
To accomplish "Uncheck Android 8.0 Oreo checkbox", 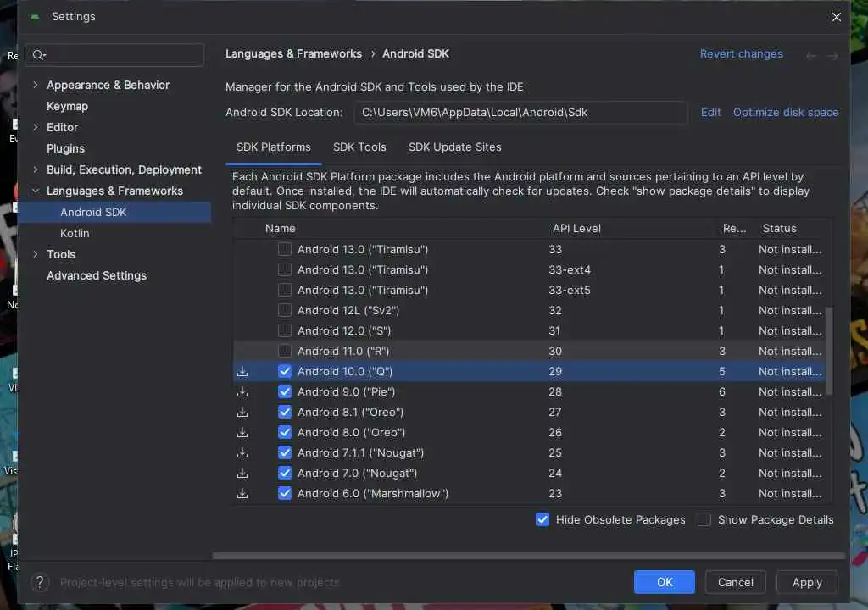I will pos(285,432).
